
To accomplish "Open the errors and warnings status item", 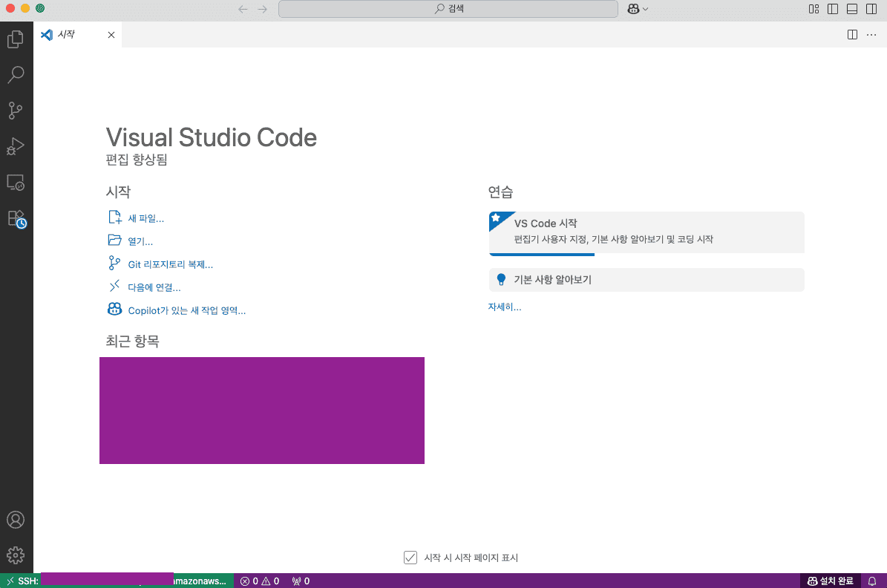I will coord(261,581).
